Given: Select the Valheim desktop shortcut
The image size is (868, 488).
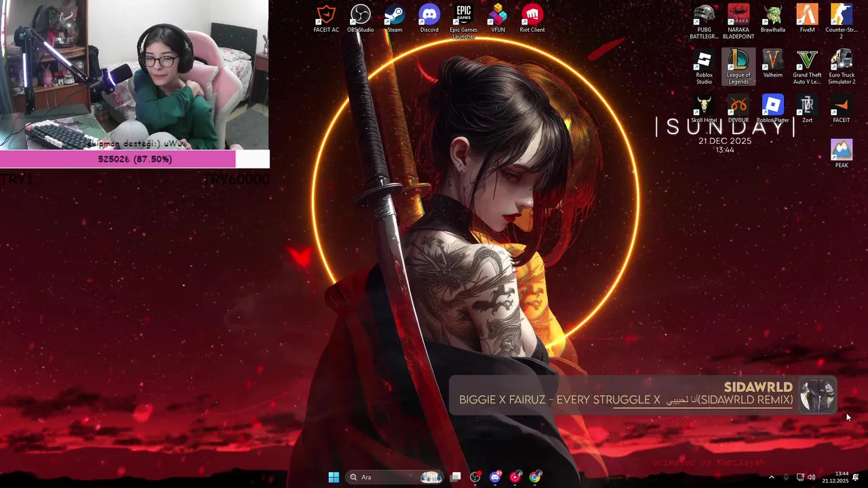Looking at the screenshot, I should pyautogui.click(x=773, y=64).
